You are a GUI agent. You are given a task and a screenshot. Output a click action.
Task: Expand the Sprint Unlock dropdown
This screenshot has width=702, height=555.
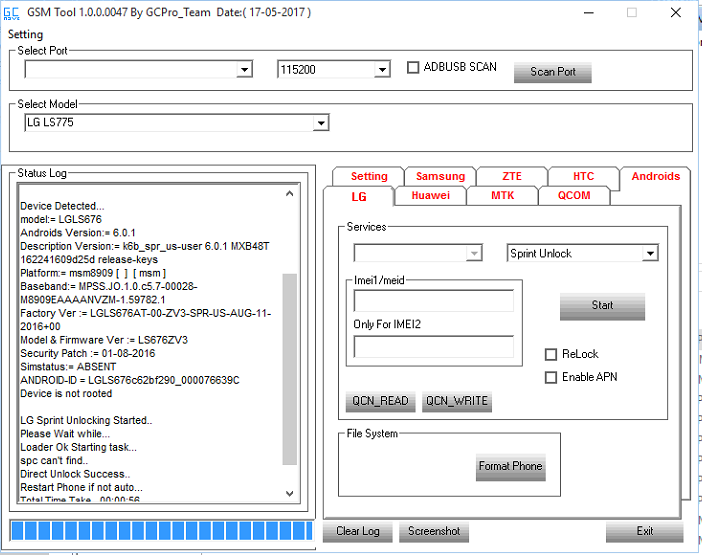point(650,253)
